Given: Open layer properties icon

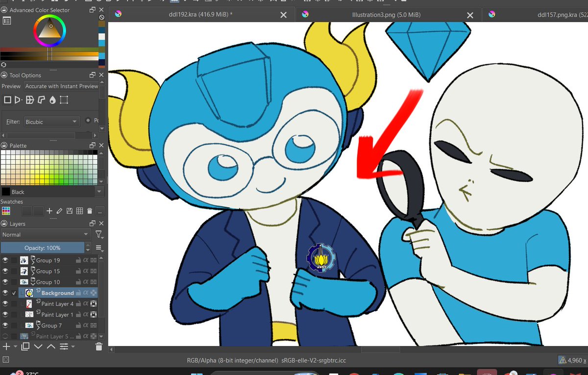Looking at the screenshot, I should tap(64, 347).
